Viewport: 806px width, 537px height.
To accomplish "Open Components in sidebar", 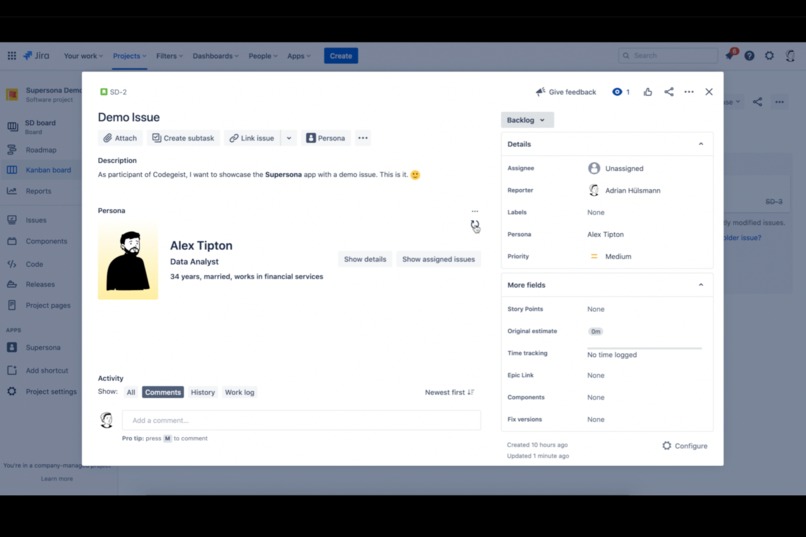I will click(x=41, y=241).
